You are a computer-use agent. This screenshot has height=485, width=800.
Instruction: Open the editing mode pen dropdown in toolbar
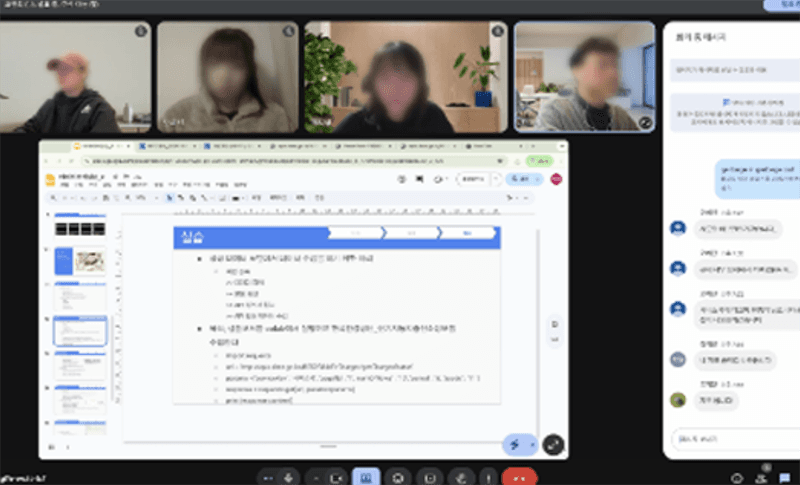[512, 198]
